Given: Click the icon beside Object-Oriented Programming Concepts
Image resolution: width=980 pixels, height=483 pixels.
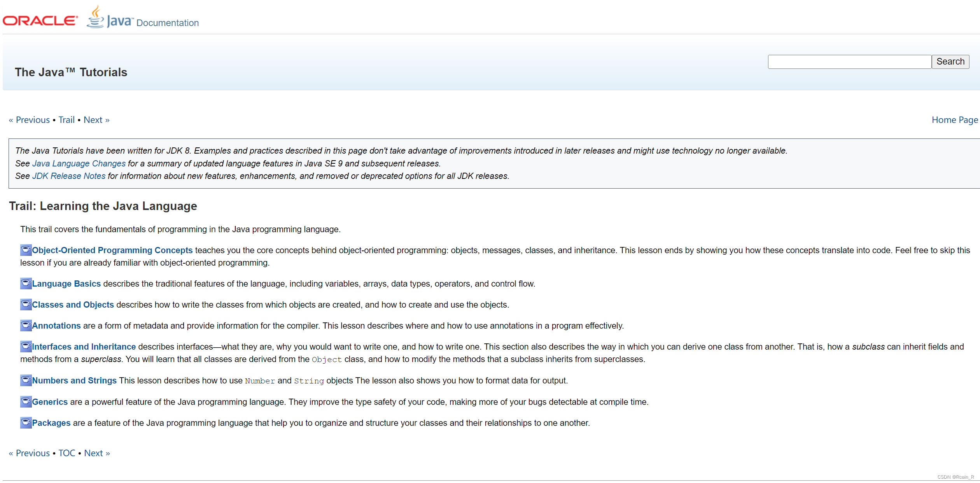Looking at the screenshot, I should tap(26, 250).
